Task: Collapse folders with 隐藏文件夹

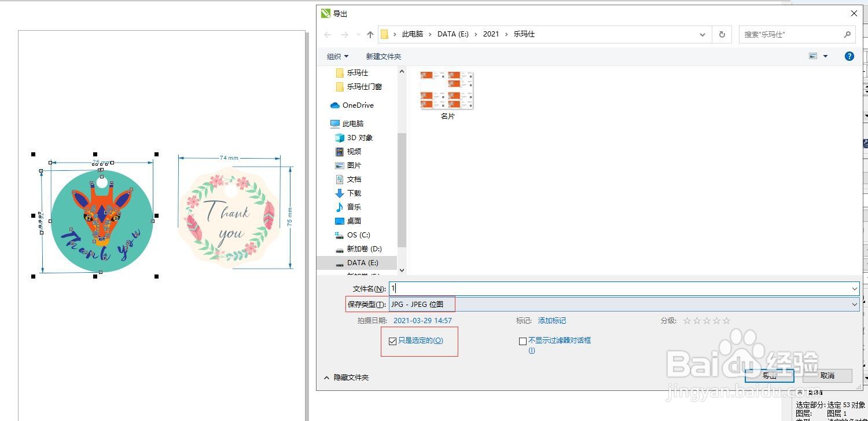Action: tap(346, 378)
